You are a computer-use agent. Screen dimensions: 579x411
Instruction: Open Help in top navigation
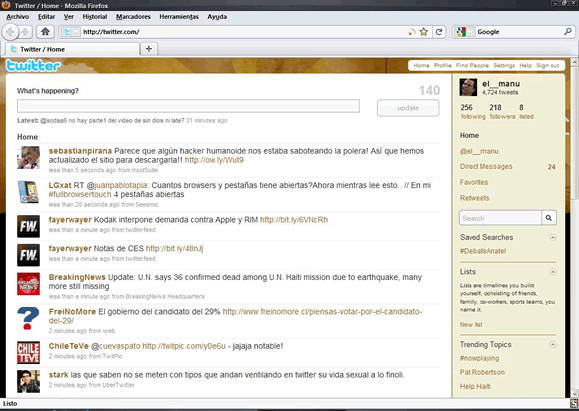(525, 65)
